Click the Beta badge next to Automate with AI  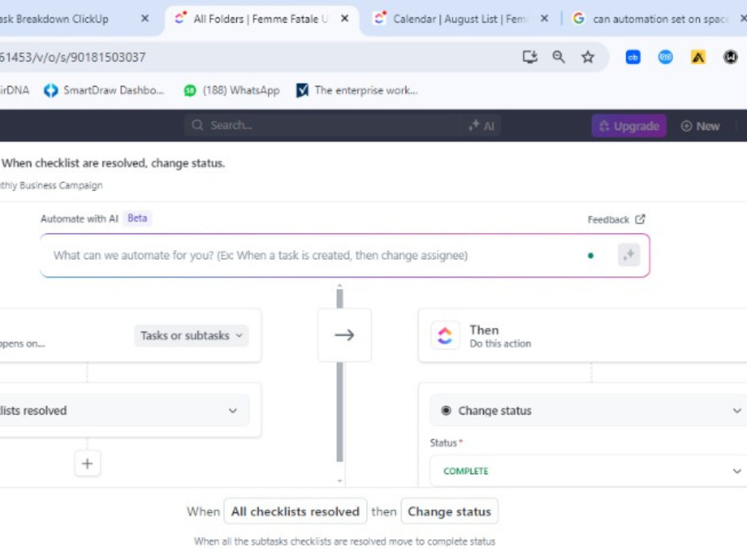tap(137, 218)
